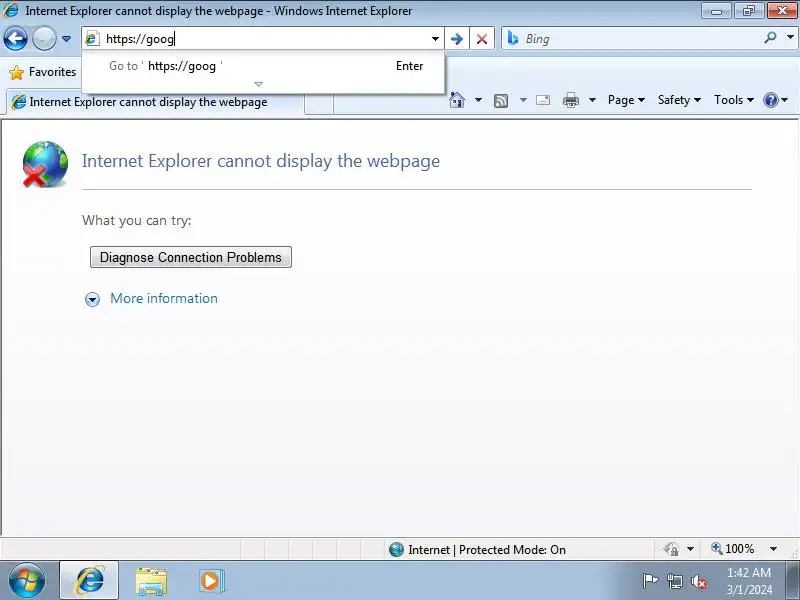Click the network tray icon
Image resolution: width=800 pixels, height=600 pixels.
[676, 581]
